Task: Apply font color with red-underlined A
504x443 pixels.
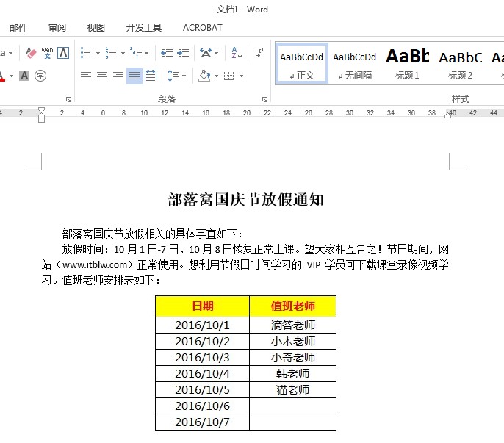Action: tap(2, 76)
